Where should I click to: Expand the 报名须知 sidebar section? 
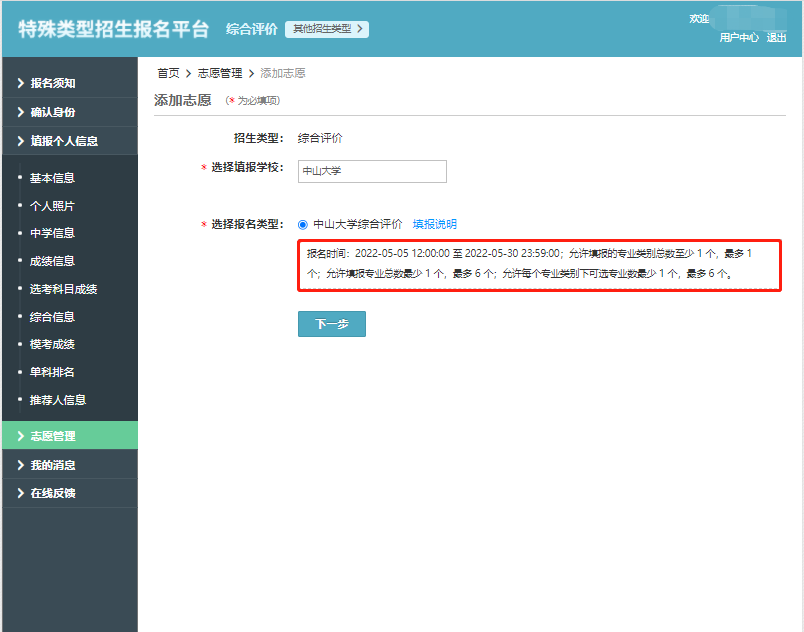[x=70, y=83]
